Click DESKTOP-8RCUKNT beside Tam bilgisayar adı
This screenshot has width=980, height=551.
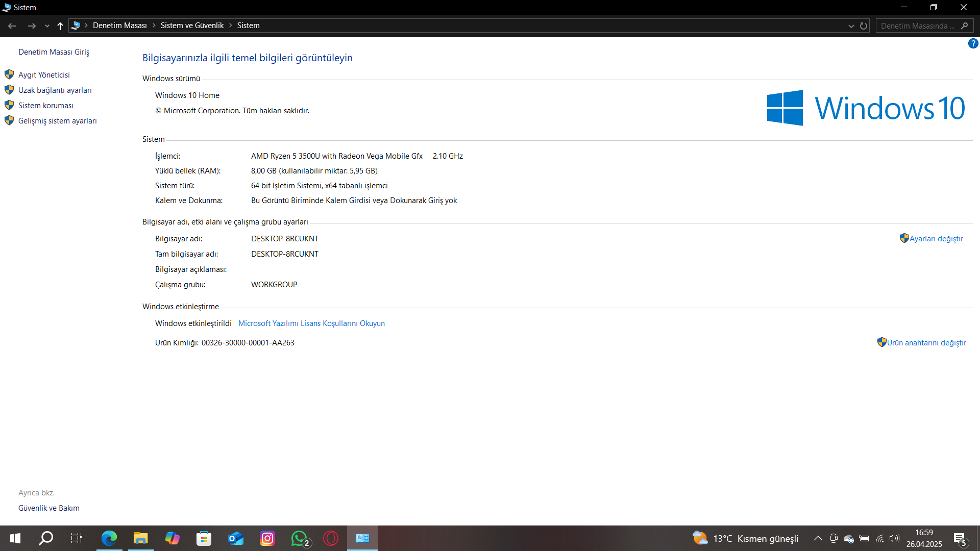click(x=285, y=254)
